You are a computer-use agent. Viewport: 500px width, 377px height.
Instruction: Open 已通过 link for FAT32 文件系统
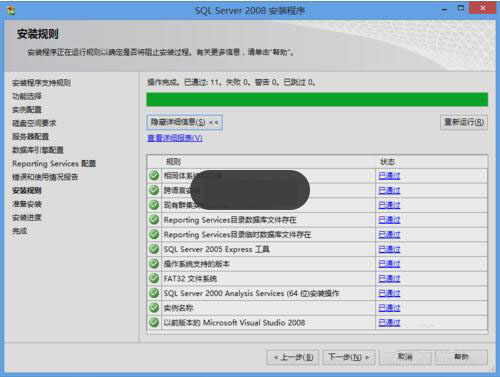(x=389, y=278)
